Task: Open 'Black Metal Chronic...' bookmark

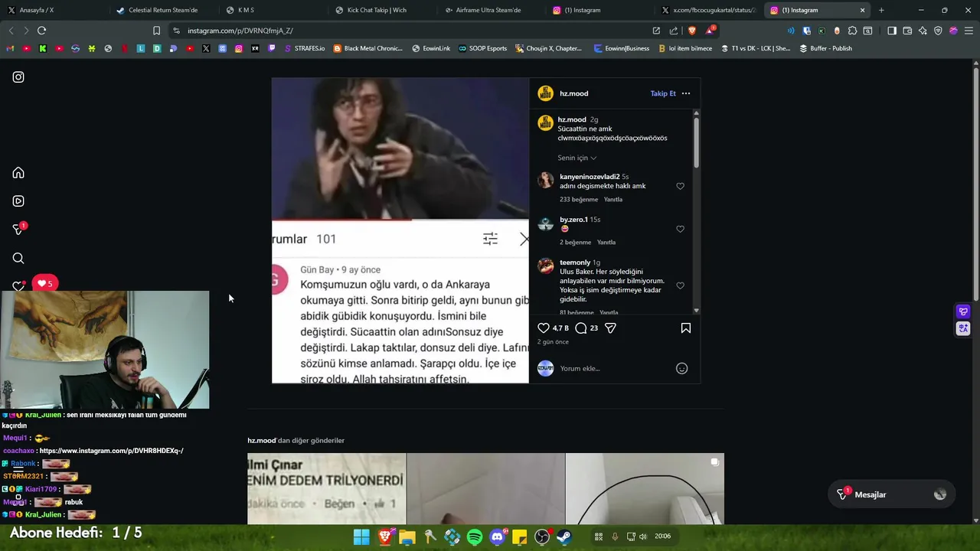Action: [368, 48]
